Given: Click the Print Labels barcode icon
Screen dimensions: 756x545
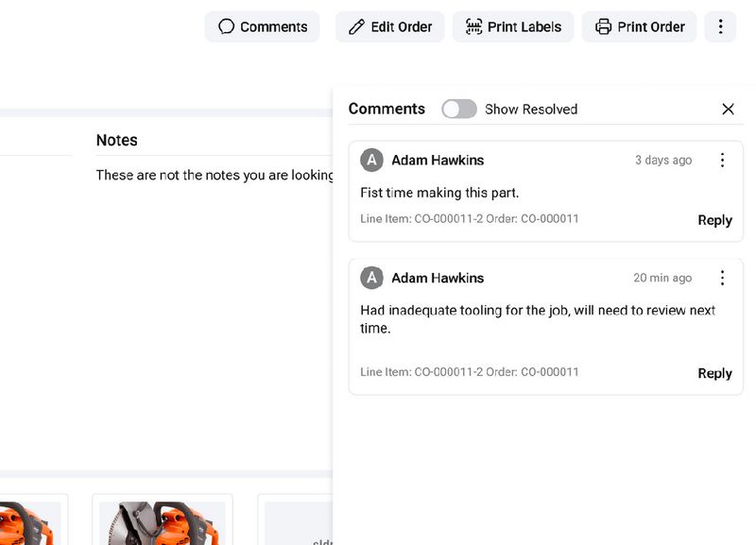Looking at the screenshot, I should 473,26.
